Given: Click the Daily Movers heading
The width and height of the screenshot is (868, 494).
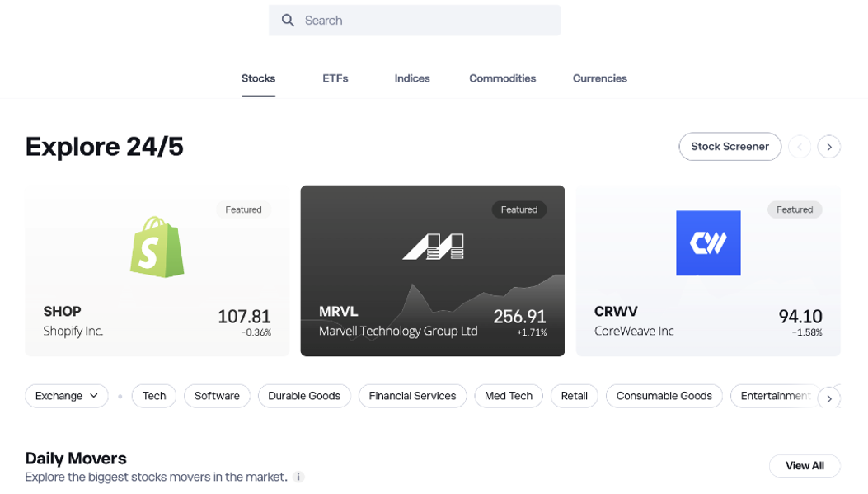Looking at the screenshot, I should [76, 459].
